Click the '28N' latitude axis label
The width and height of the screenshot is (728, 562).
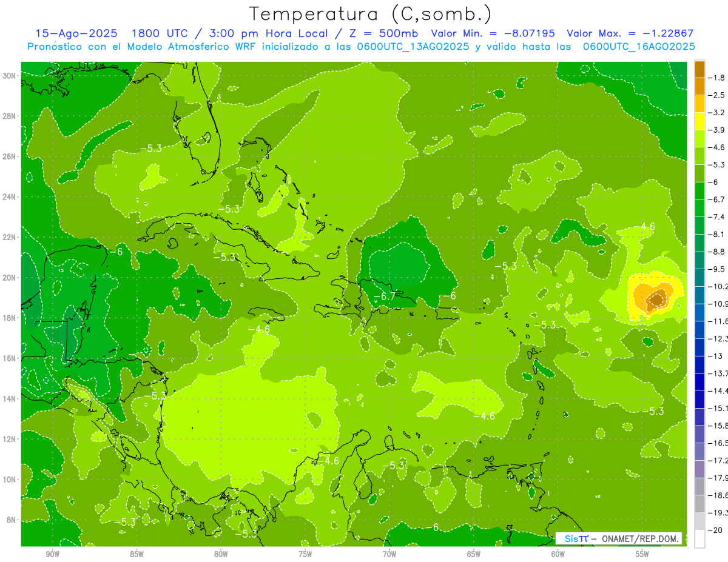[10, 116]
